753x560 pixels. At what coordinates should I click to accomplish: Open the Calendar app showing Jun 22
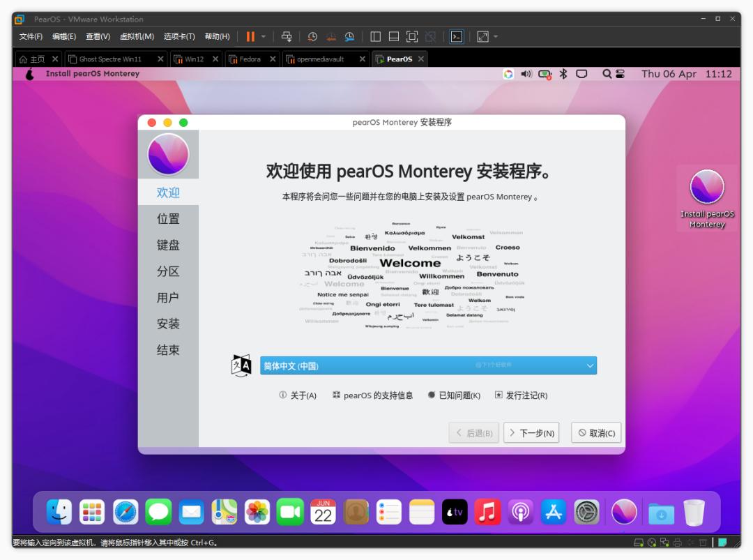(325, 513)
